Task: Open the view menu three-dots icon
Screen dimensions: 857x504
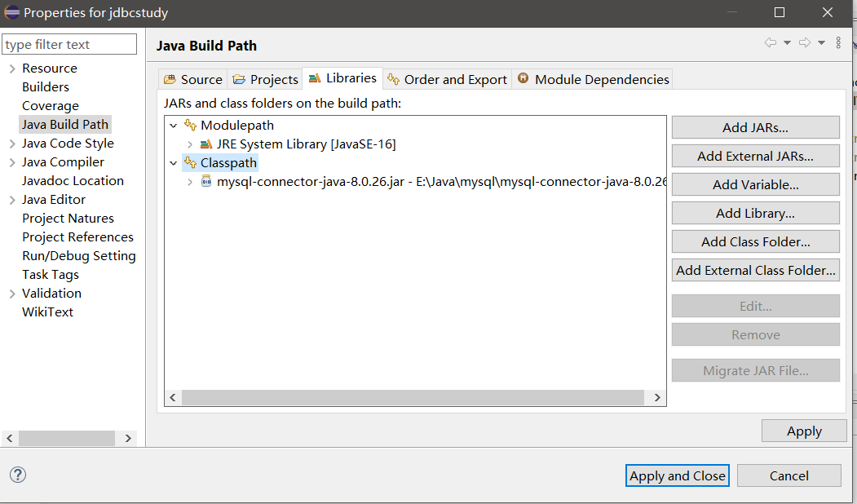Action: 838,42
